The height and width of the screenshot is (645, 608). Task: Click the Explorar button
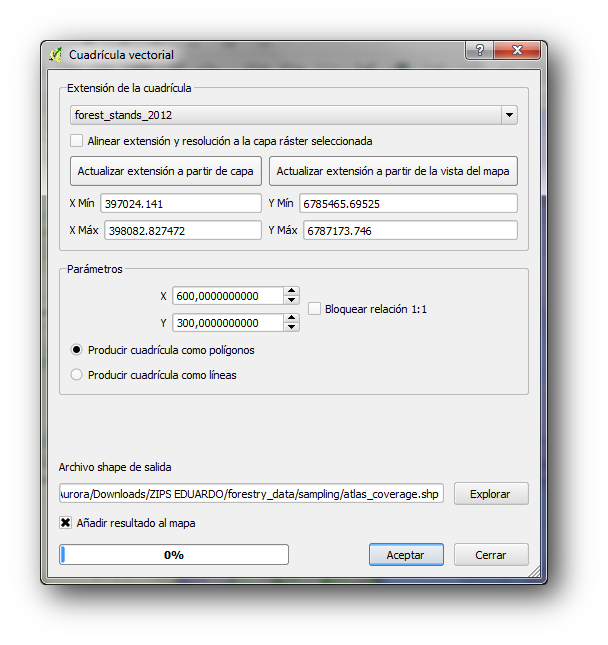tap(491, 494)
